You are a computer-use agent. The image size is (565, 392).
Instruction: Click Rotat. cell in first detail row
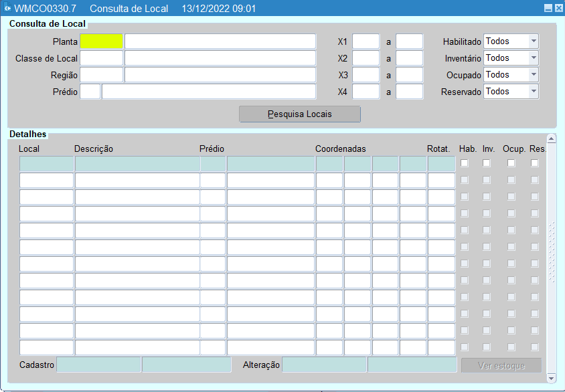pyautogui.click(x=441, y=163)
